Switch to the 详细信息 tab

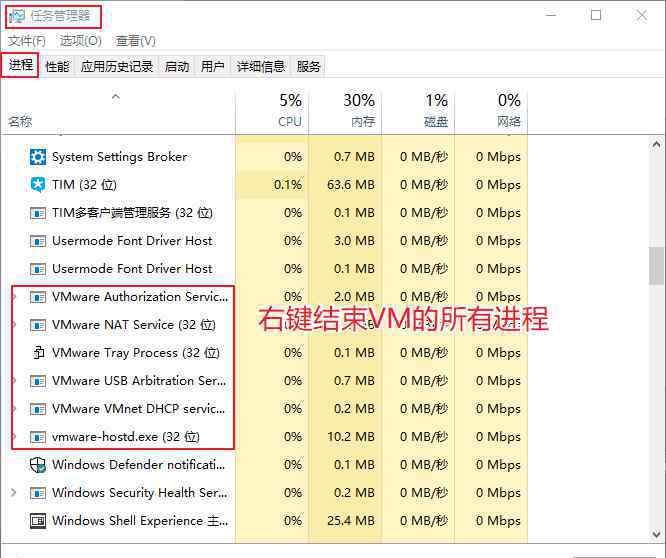[260, 67]
